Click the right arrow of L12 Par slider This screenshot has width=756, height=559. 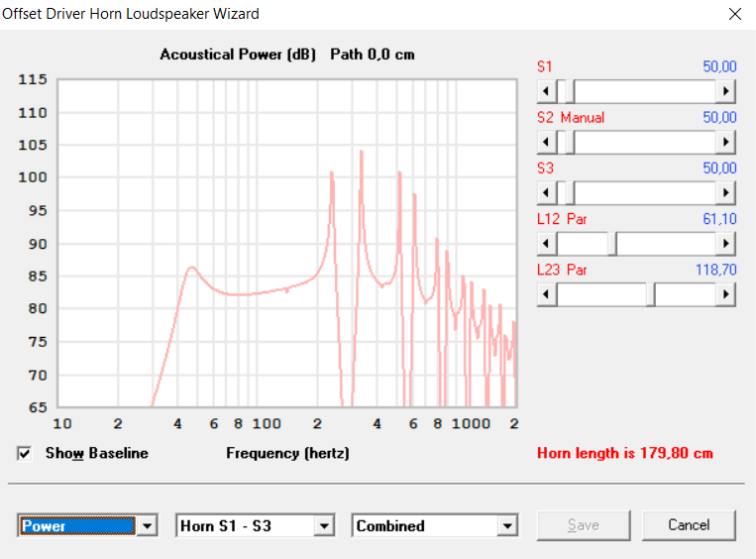pyautogui.click(x=725, y=244)
